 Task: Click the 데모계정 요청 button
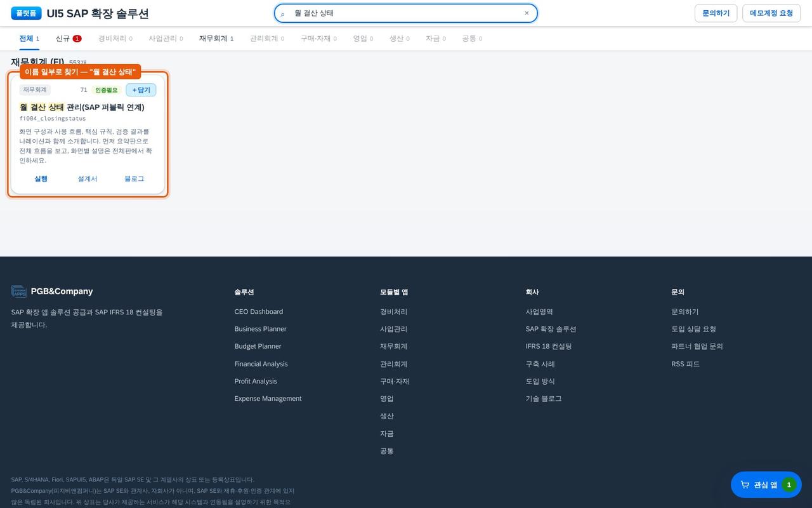tap(771, 13)
